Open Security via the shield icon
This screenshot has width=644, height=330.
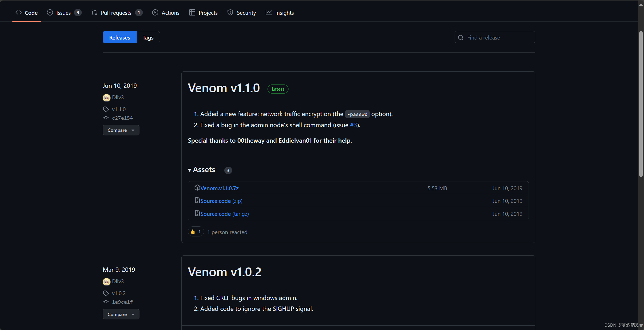tap(230, 12)
